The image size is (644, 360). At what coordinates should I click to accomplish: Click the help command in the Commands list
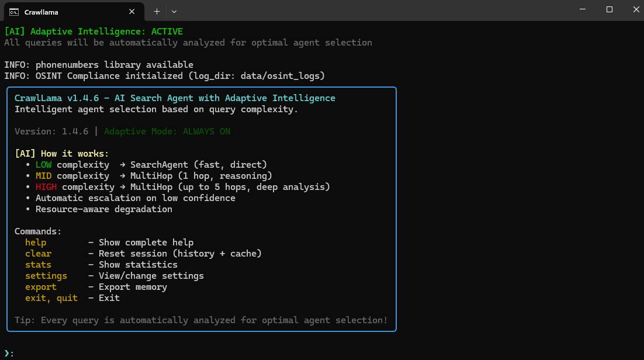(x=35, y=242)
